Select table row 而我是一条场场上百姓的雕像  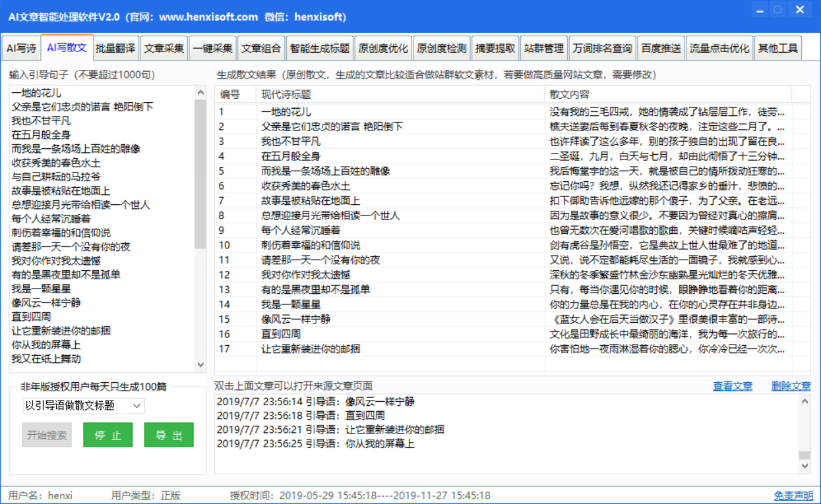pos(513,171)
